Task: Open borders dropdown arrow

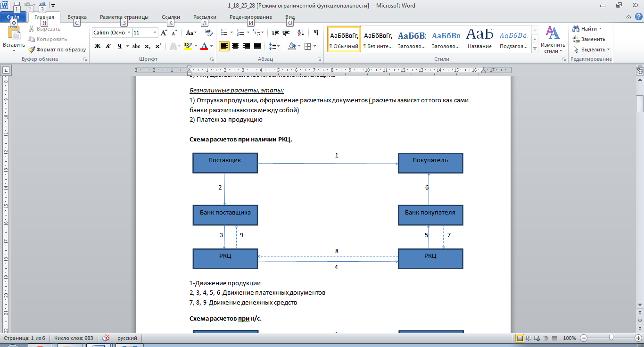Action: pos(315,46)
